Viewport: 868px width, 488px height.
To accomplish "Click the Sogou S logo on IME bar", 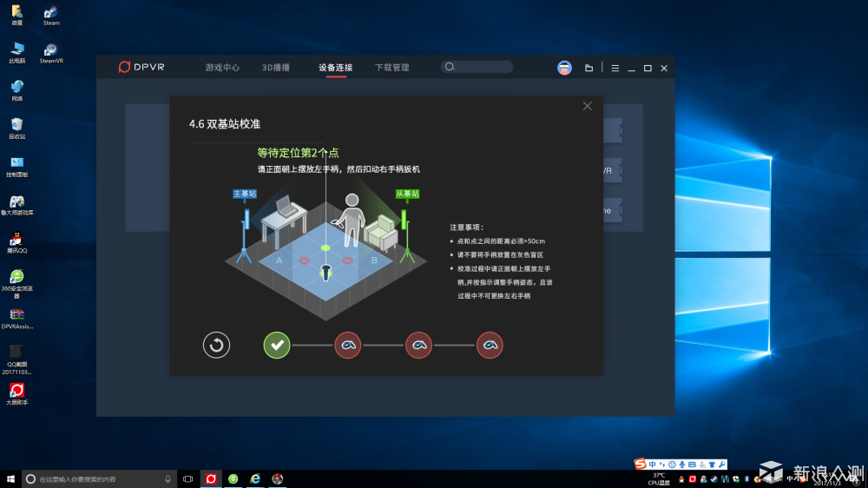I will point(641,464).
